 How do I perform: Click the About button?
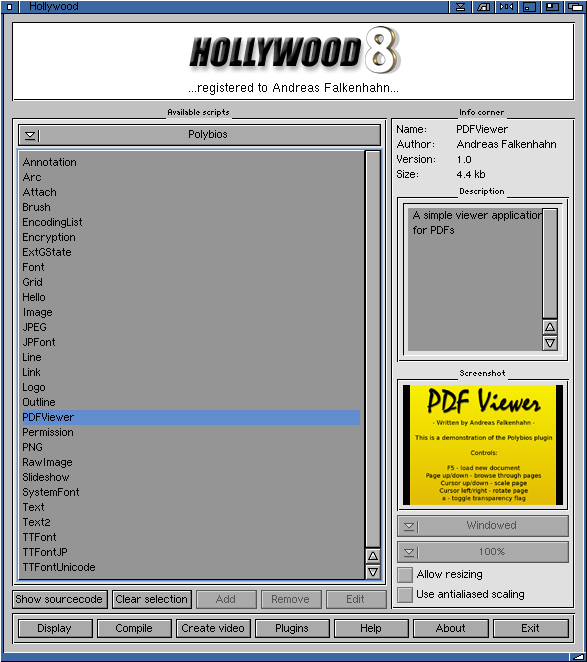click(451, 628)
